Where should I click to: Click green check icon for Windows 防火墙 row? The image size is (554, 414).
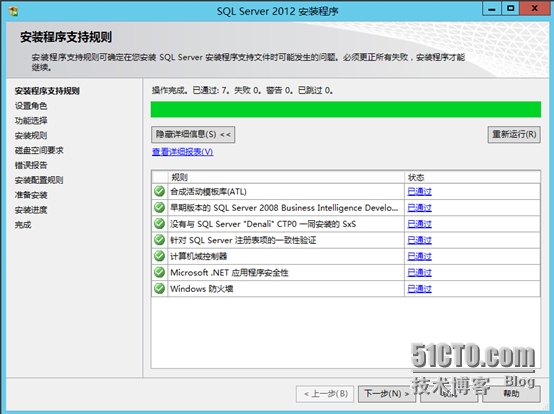[x=159, y=289]
